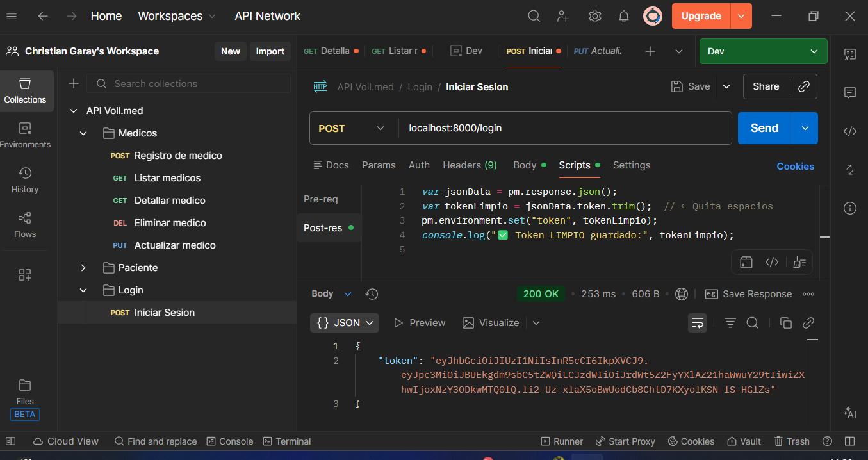
Task: Click the Search collections input field
Action: (x=192, y=84)
